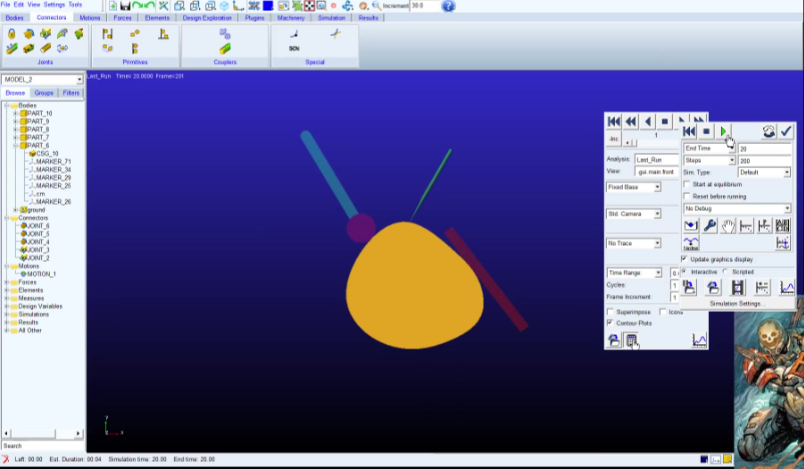804x469 pixels.
Task: Click the first joint icon in Joints group
Action: [x=11, y=33]
